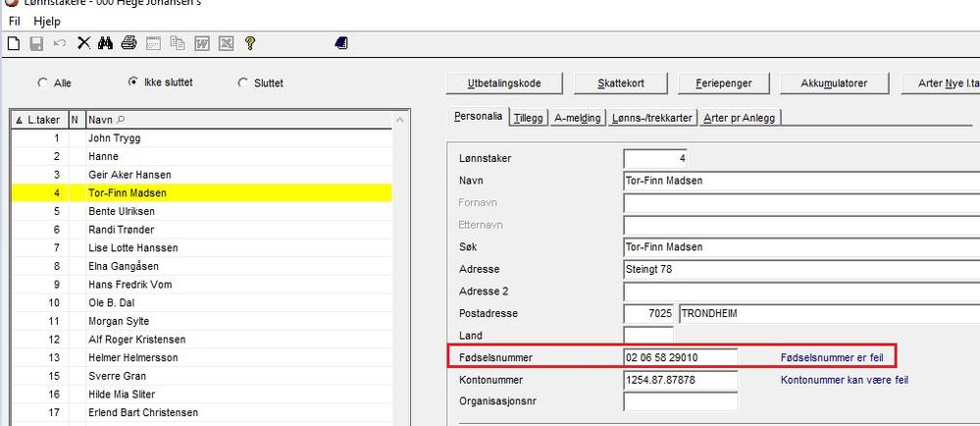Click the blue book icon in toolbar
Viewport: 980px width, 426px height.
(340, 43)
